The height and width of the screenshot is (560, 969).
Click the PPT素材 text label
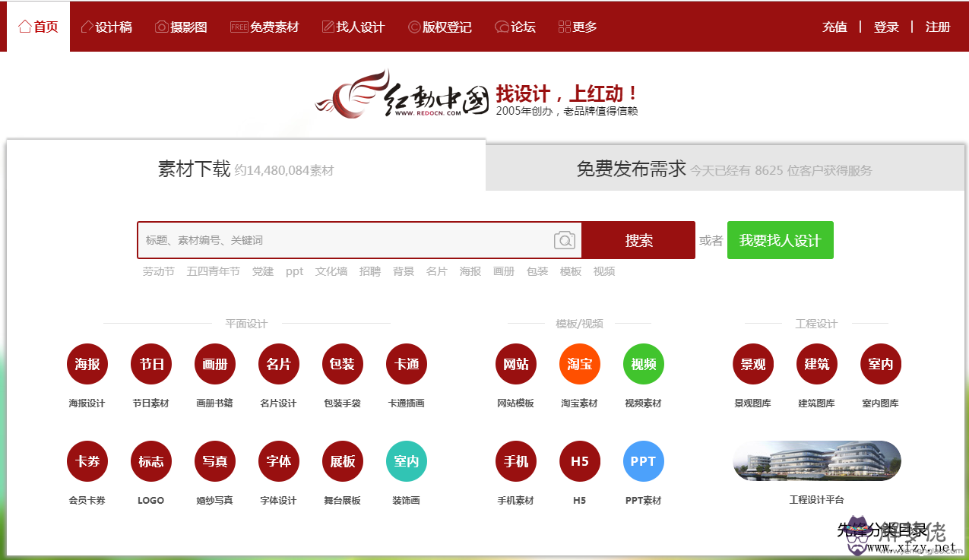(x=644, y=501)
